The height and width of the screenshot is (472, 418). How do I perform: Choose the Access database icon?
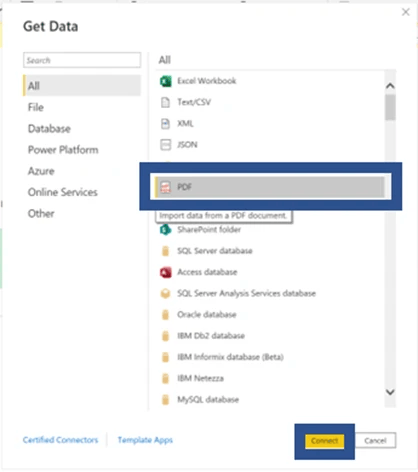point(166,272)
